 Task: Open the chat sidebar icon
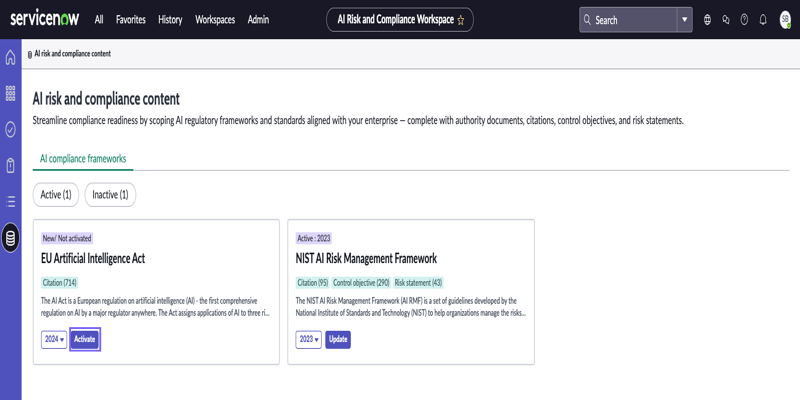pos(726,20)
